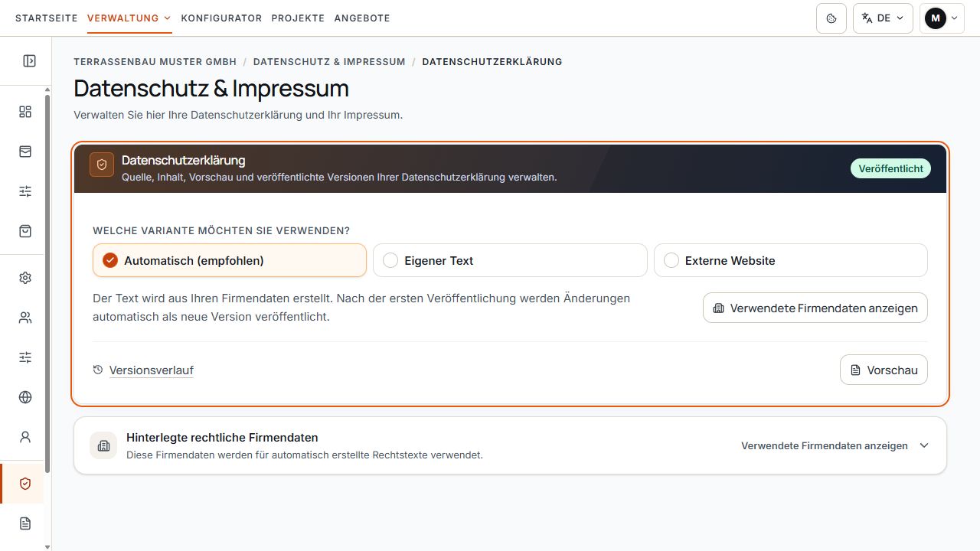Open the globe sidebar icon
980x551 pixels.
pyautogui.click(x=25, y=397)
